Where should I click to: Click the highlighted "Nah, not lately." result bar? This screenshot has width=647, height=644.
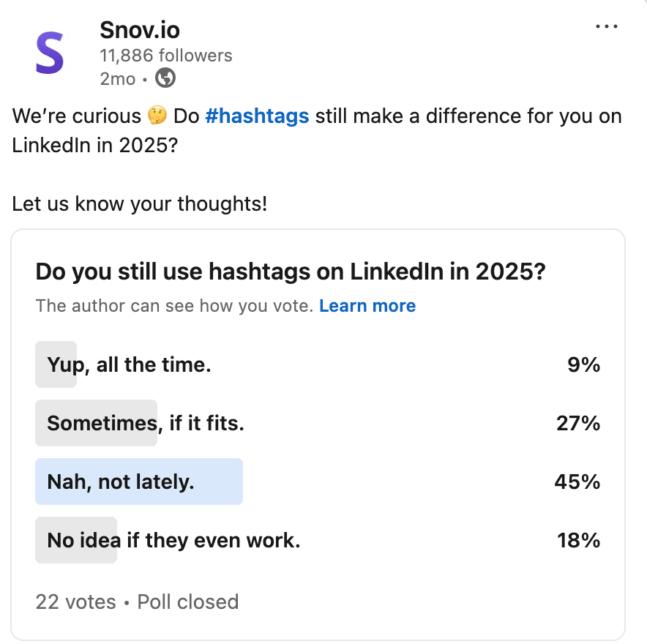point(139,482)
